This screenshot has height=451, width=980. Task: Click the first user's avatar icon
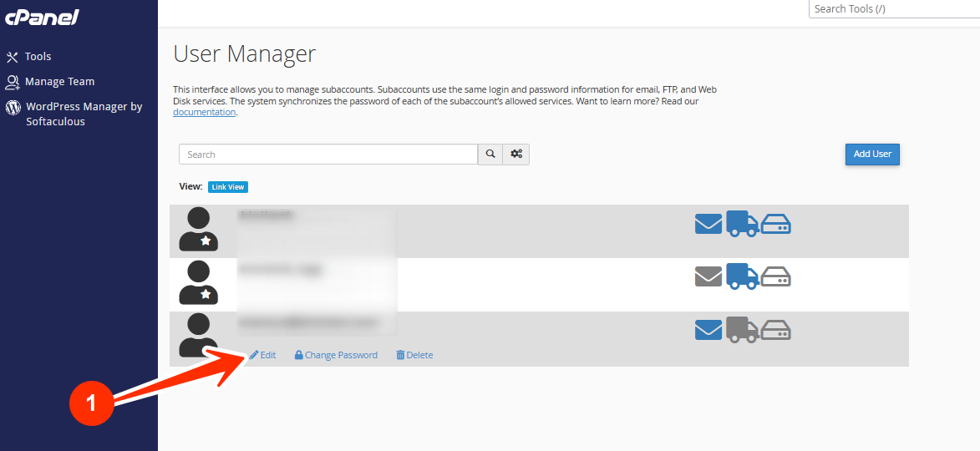[198, 230]
